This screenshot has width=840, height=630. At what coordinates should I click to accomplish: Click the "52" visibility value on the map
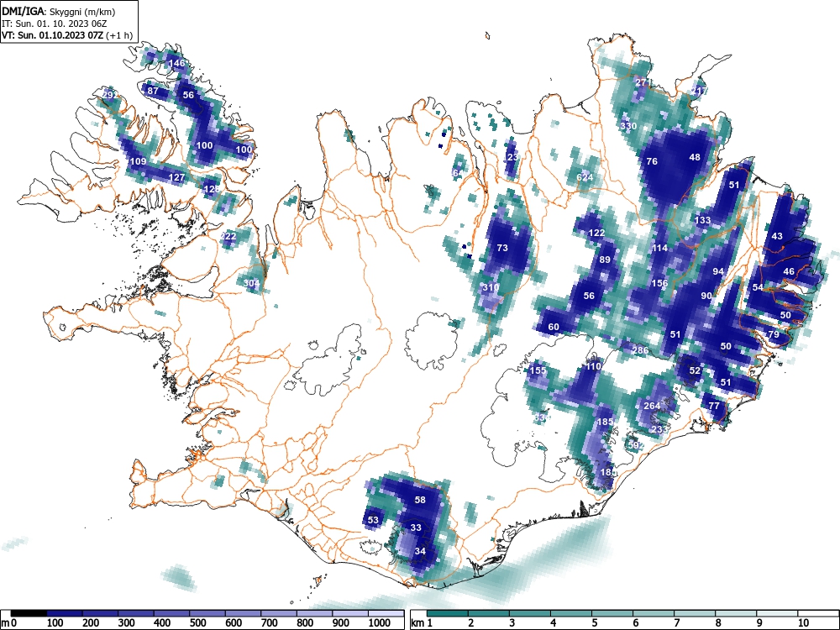[695, 370]
